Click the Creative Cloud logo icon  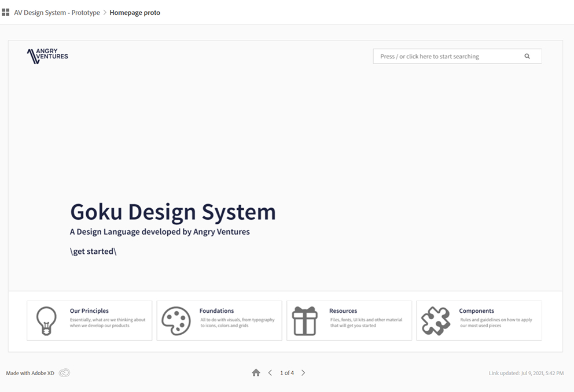pyautogui.click(x=64, y=372)
